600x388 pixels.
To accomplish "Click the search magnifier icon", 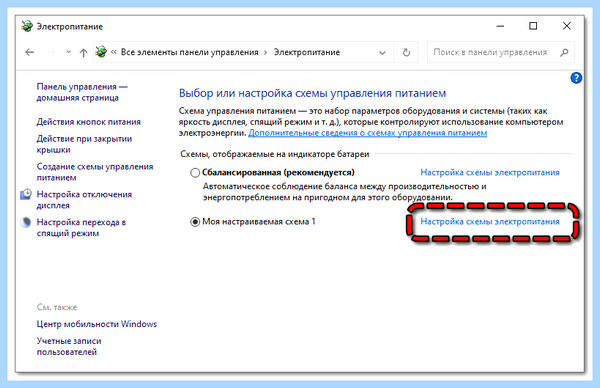I will [564, 52].
